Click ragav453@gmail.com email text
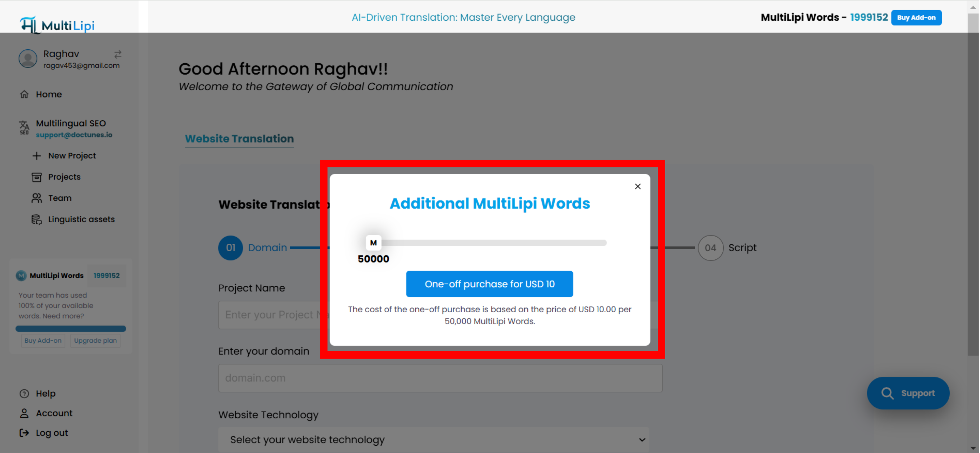The height and width of the screenshot is (453, 980). [81, 65]
